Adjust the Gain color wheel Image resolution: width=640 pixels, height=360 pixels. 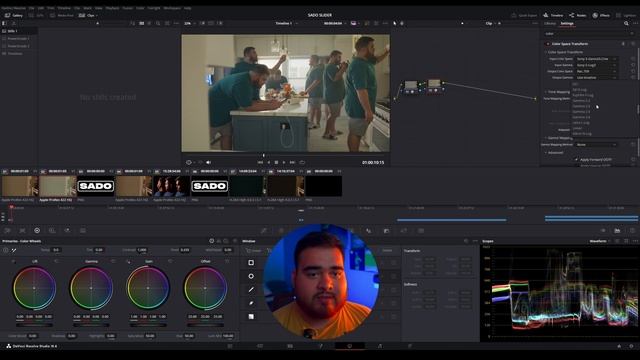148,288
